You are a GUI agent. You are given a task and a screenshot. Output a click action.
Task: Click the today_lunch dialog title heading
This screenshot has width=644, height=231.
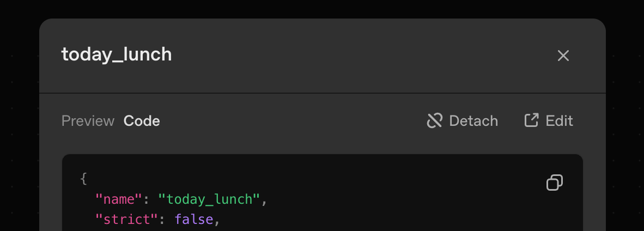point(117,54)
